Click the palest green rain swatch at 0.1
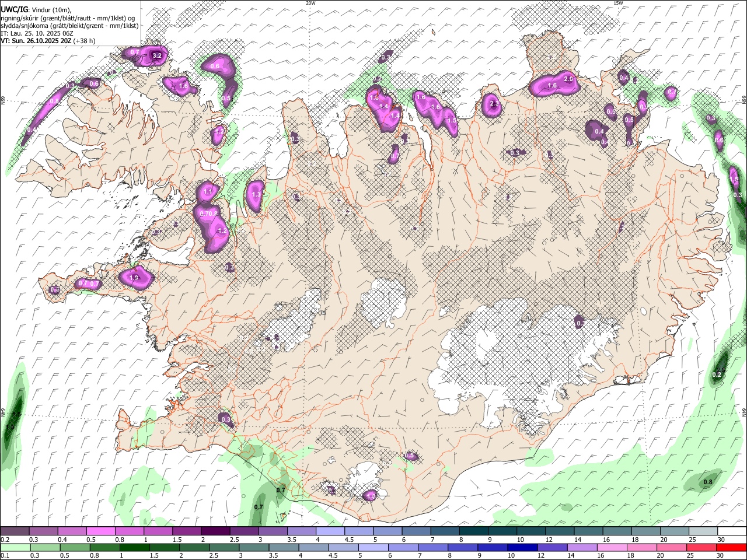747x560 pixels. click(15, 547)
